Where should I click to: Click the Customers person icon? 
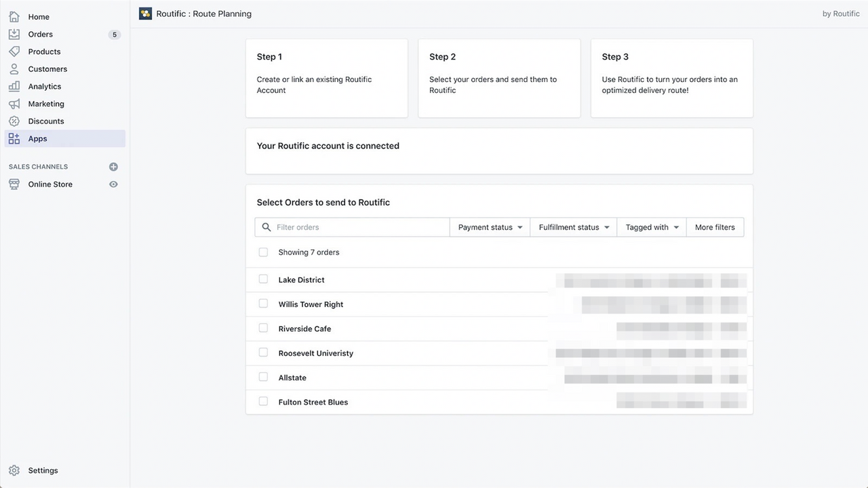pyautogui.click(x=14, y=69)
